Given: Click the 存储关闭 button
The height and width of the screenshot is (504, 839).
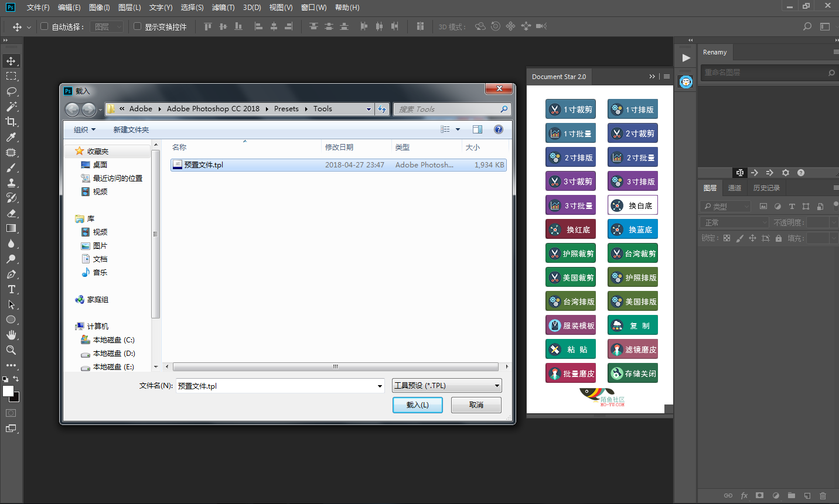Looking at the screenshot, I should point(633,373).
